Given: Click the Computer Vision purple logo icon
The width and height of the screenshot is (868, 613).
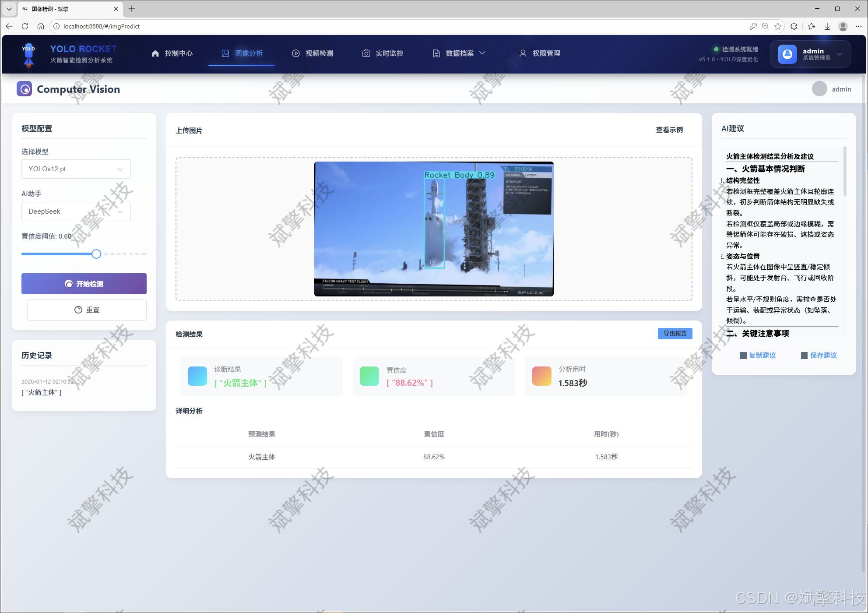Looking at the screenshot, I should click(x=25, y=89).
